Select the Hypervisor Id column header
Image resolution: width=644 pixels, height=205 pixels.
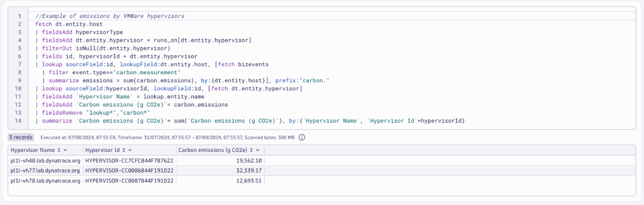pos(102,150)
